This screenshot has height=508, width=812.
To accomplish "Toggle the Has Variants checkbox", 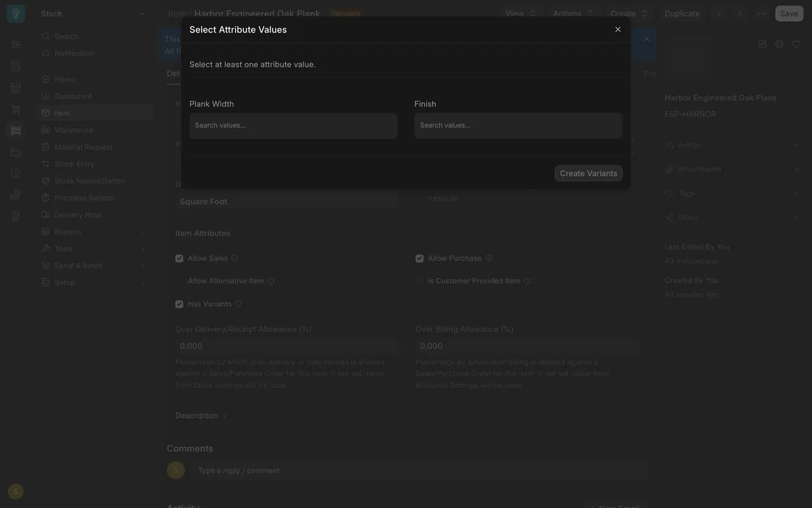I will pyautogui.click(x=180, y=304).
